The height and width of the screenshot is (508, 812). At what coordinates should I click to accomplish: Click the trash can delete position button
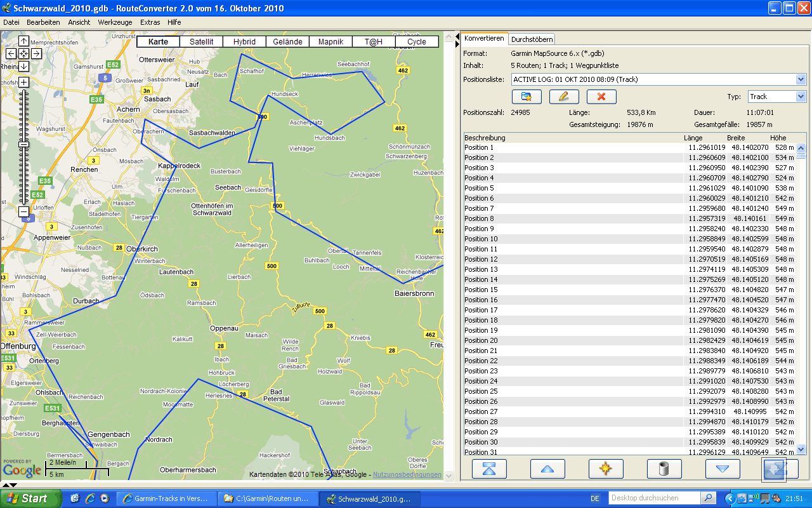(x=664, y=469)
